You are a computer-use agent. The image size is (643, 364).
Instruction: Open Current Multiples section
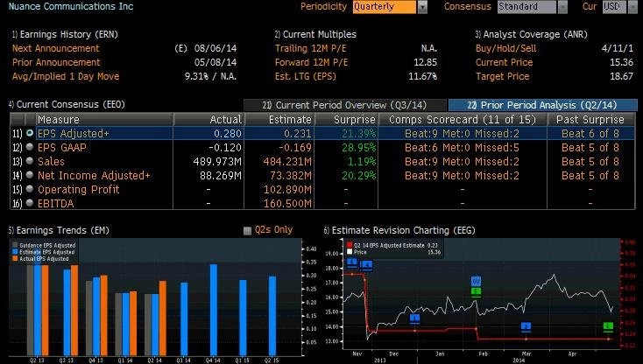click(315, 34)
